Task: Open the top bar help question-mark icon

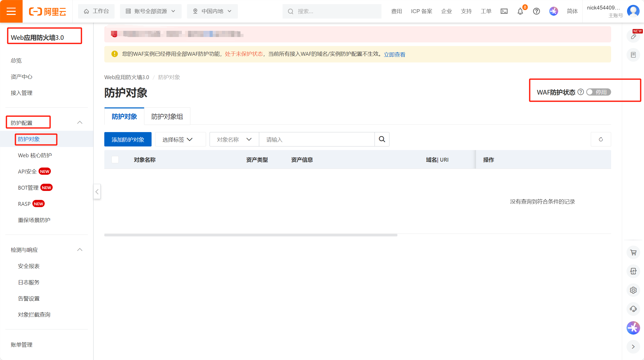Action: click(536, 11)
